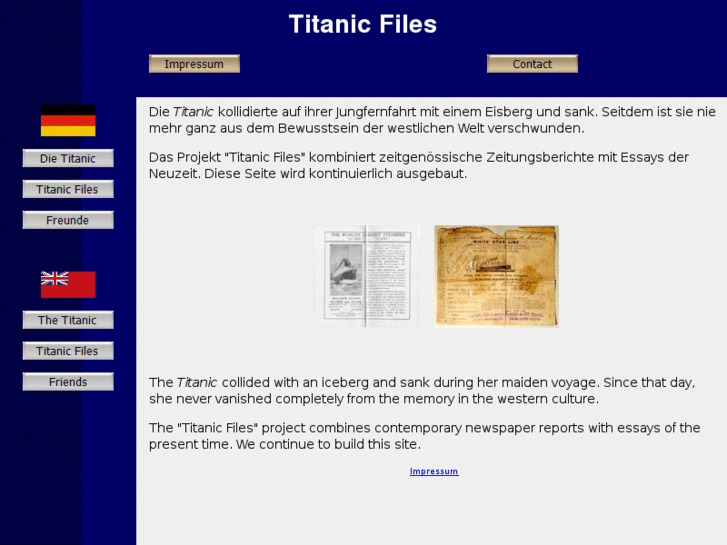Open the White Star Line ticket thumbnail
Screen dimensions: 727x545
[x=497, y=276]
